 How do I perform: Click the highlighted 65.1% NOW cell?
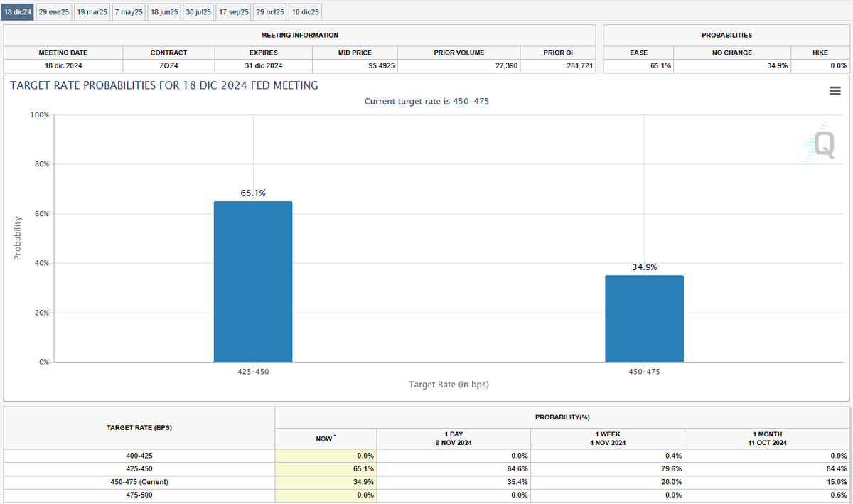point(326,469)
